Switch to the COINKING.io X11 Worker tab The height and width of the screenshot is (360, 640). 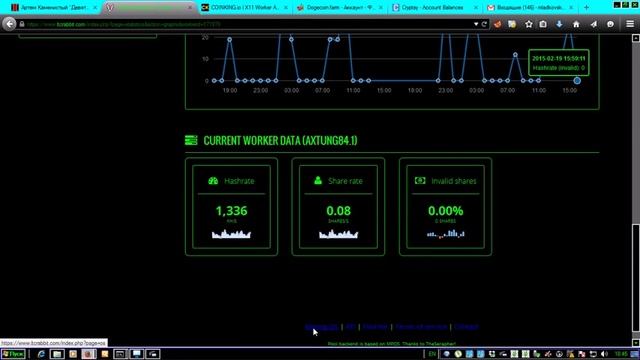(x=244, y=7)
